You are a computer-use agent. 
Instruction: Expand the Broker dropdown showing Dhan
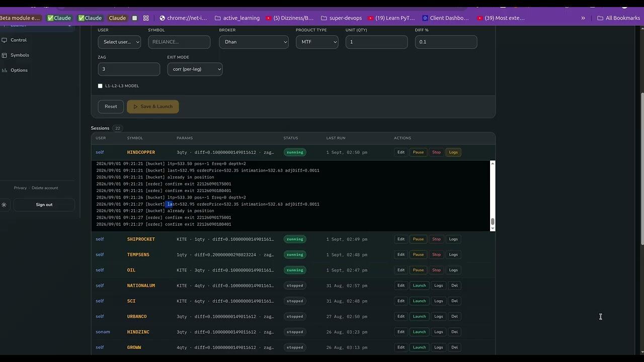pos(254,42)
